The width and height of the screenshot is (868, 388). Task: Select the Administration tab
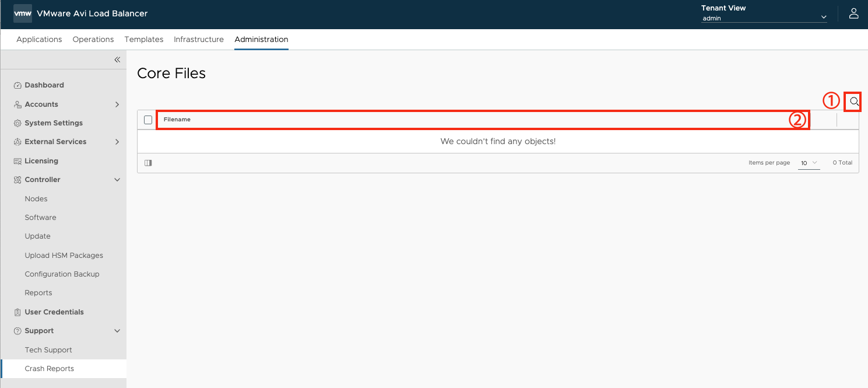261,40
